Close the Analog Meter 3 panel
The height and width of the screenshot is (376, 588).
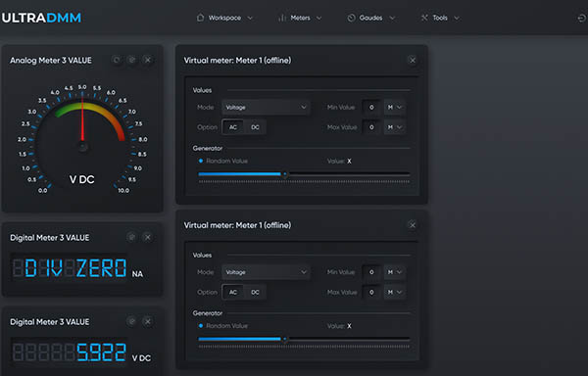coord(148,60)
